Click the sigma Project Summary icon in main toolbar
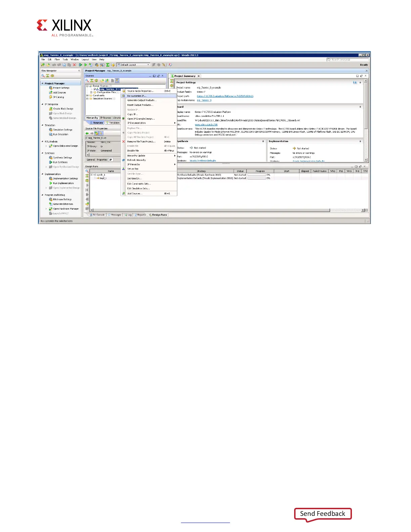 pos(108,65)
